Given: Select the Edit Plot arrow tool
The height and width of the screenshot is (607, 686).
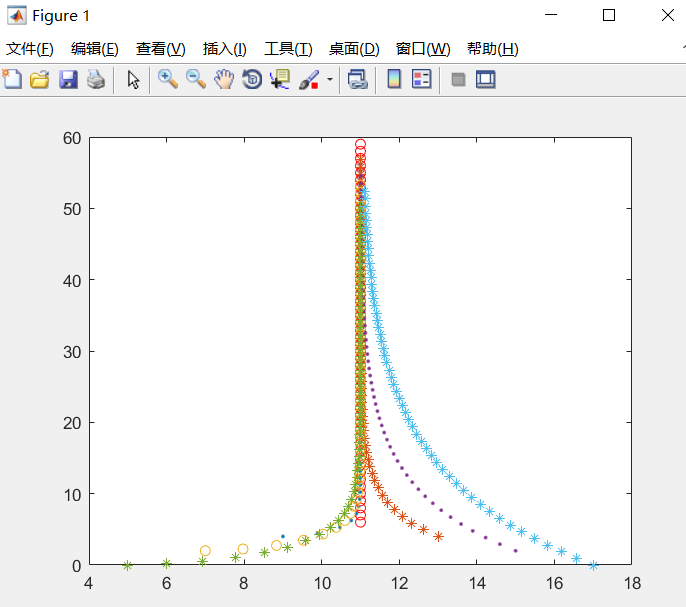Looking at the screenshot, I should coord(133,80).
